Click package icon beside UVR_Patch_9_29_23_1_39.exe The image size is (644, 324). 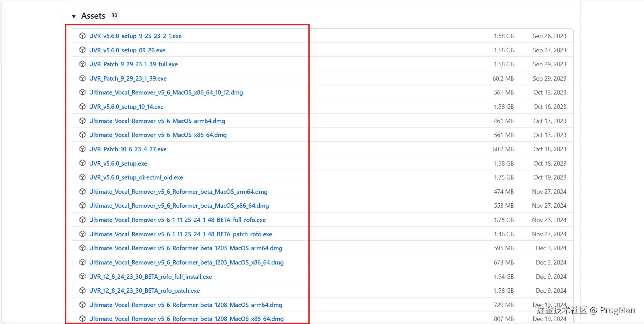(x=82, y=78)
